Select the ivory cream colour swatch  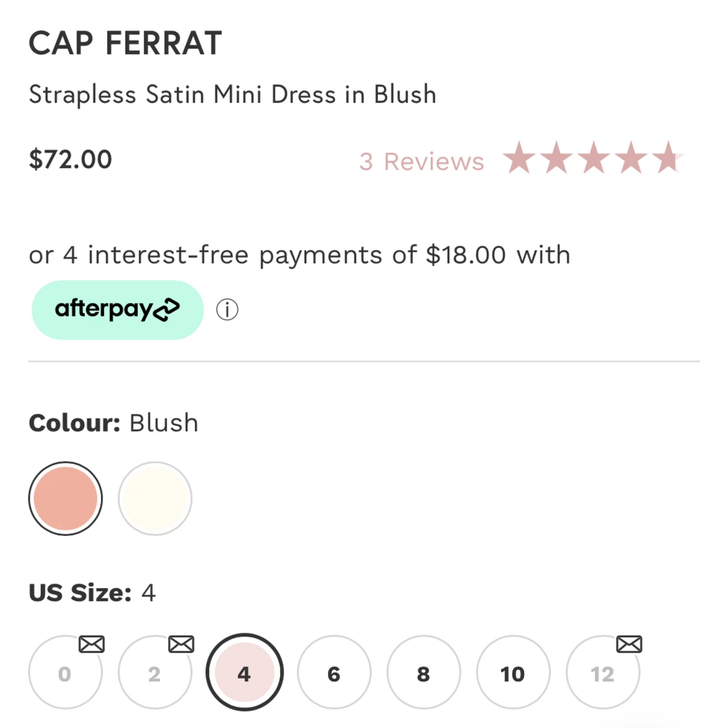(155, 498)
